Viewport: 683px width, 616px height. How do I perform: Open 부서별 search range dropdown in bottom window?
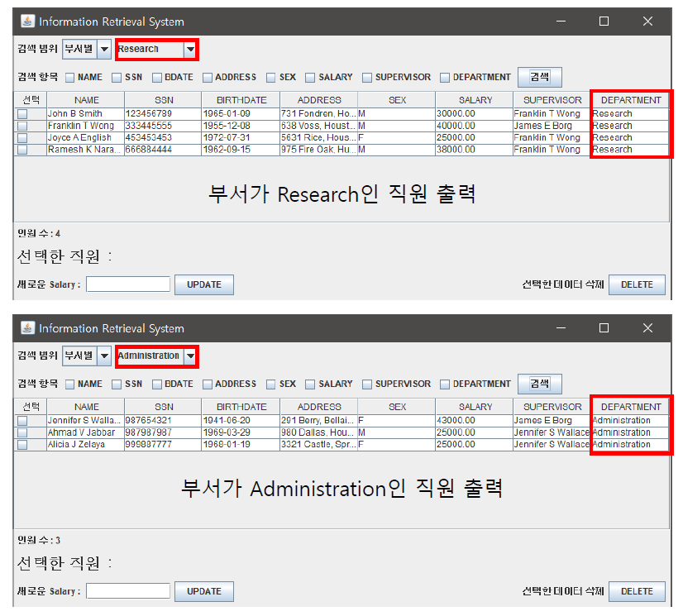[x=87, y=356]
